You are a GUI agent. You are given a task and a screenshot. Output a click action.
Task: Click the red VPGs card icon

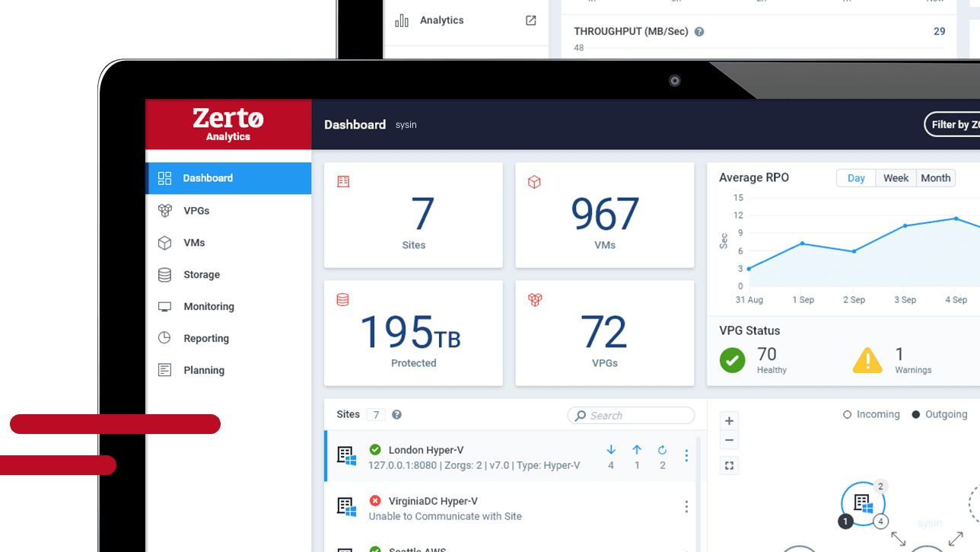pos(535,300)
